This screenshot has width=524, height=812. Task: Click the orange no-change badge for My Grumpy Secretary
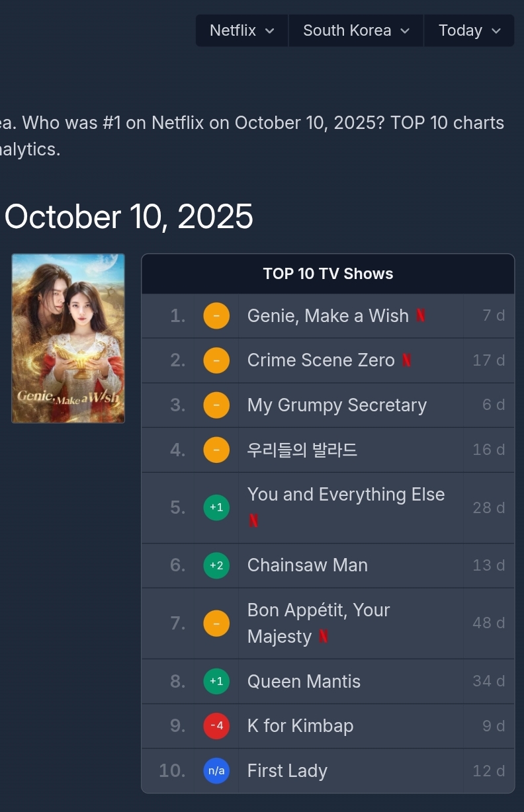pos(216,405)
